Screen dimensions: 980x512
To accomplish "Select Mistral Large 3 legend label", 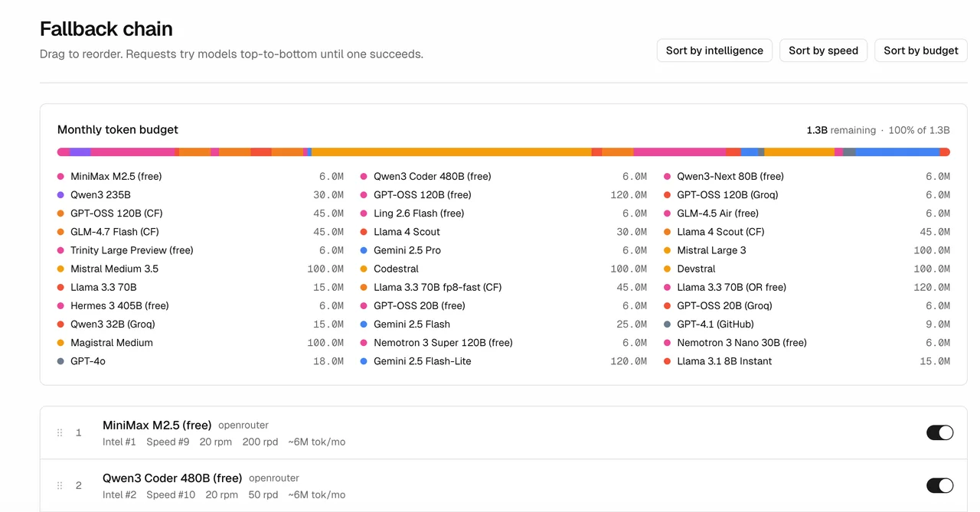I will pos(711,250).
